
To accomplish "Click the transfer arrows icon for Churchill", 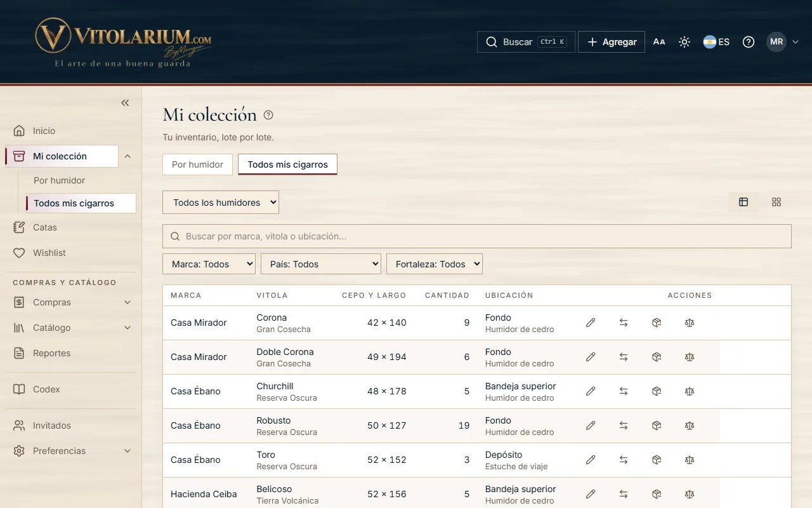I will 624,391.
